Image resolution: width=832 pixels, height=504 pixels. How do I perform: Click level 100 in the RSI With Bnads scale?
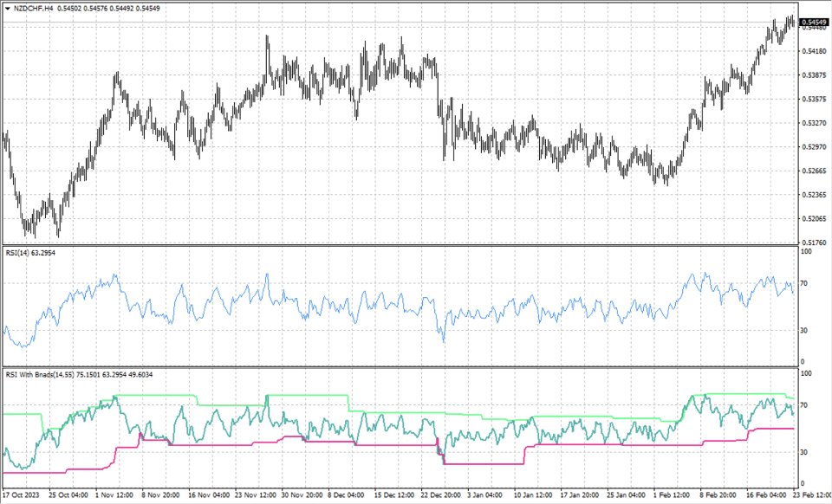point(806,373)
